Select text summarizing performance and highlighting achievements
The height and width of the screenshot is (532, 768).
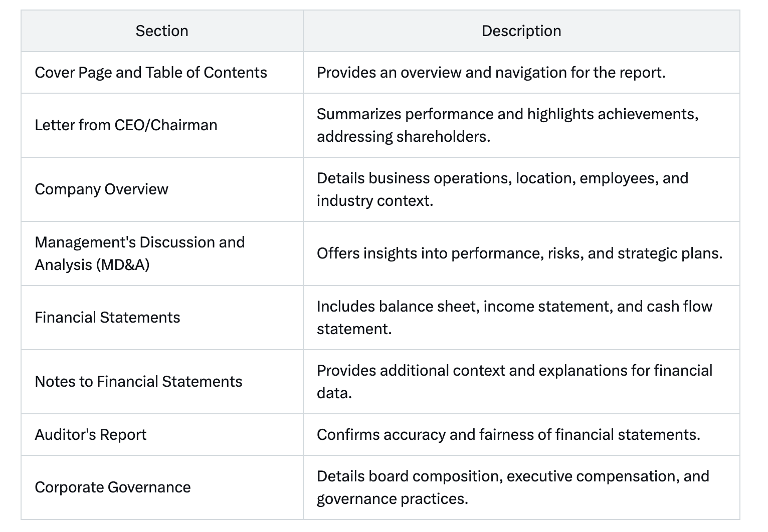point(508,125)
